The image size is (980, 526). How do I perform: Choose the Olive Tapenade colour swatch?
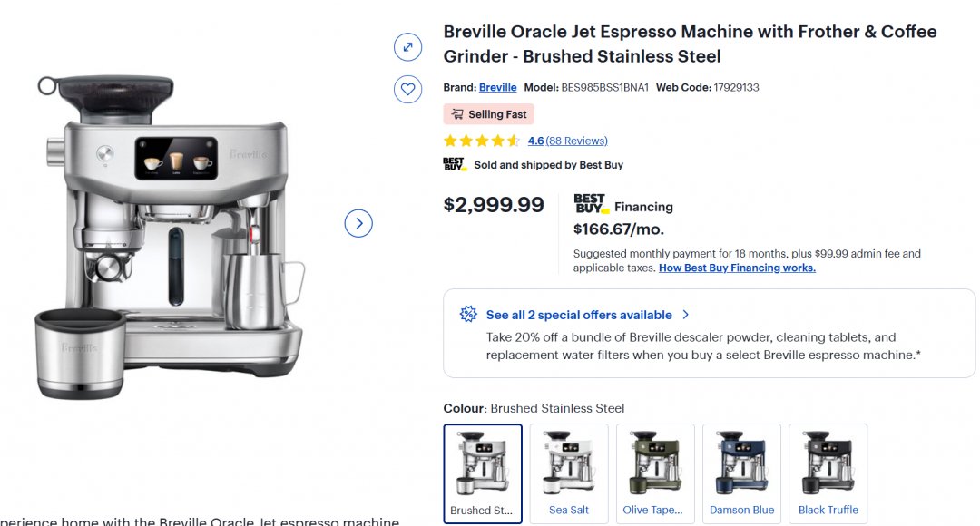[655, 472]
